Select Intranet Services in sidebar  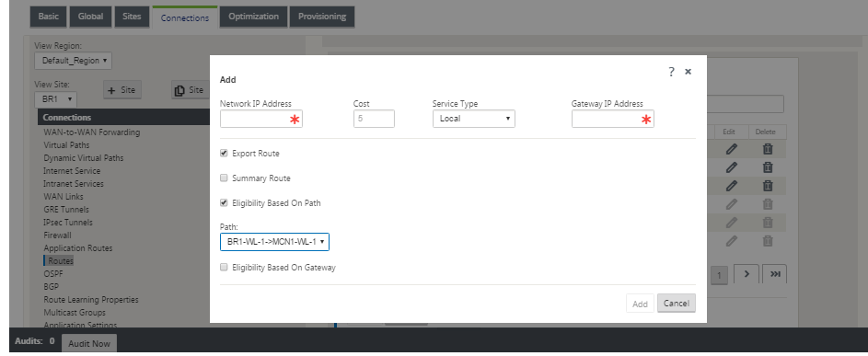[74, 184]
